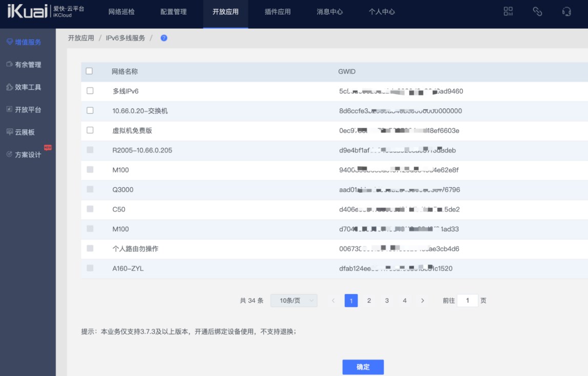Go to page 3

point(387,300)
